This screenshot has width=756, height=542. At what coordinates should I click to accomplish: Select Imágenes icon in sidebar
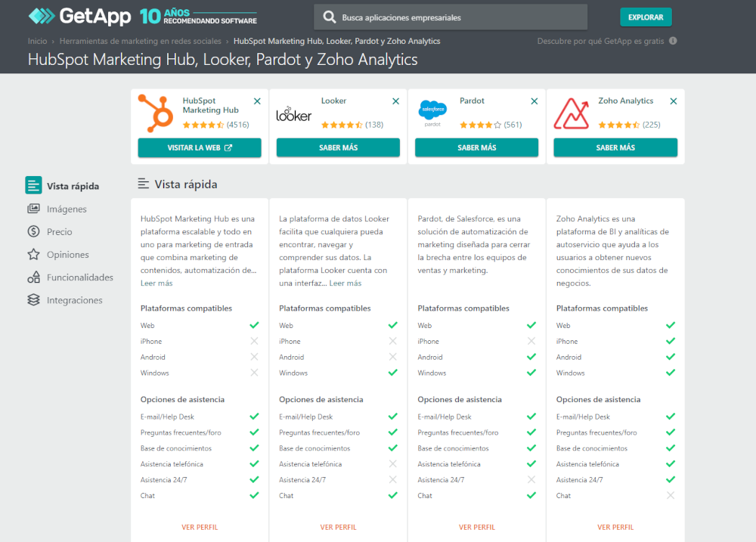[33, 209]
